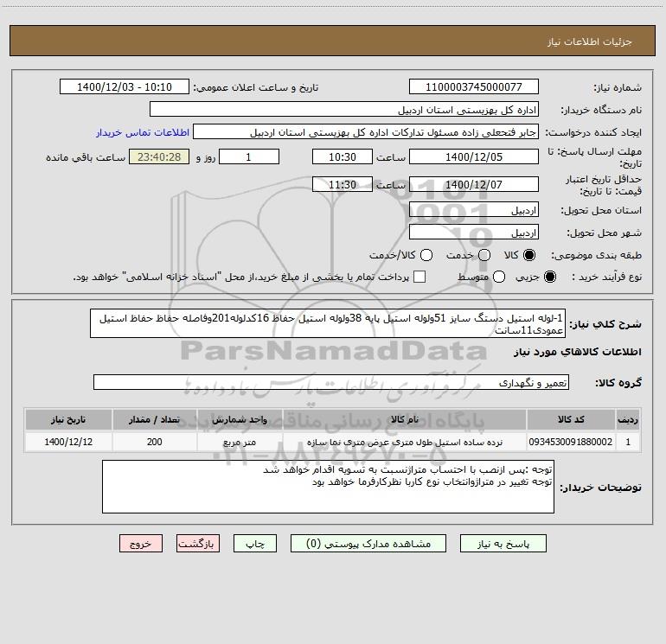Select the خدمت radio button

click(x=484, y=255)
